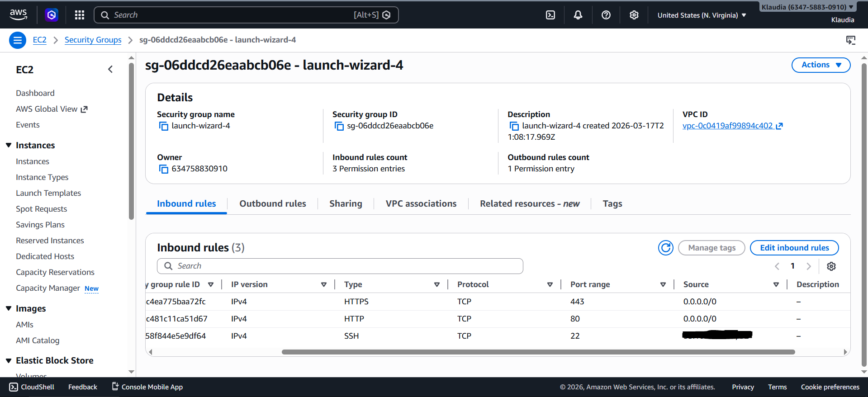
Task: Copy the security group ID
Action: [339, 126]
